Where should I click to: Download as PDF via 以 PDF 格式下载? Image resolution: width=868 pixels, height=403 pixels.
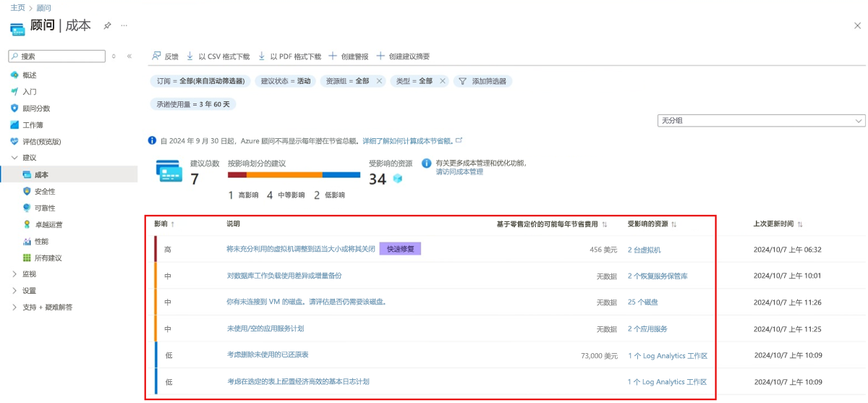coord(289,56)
